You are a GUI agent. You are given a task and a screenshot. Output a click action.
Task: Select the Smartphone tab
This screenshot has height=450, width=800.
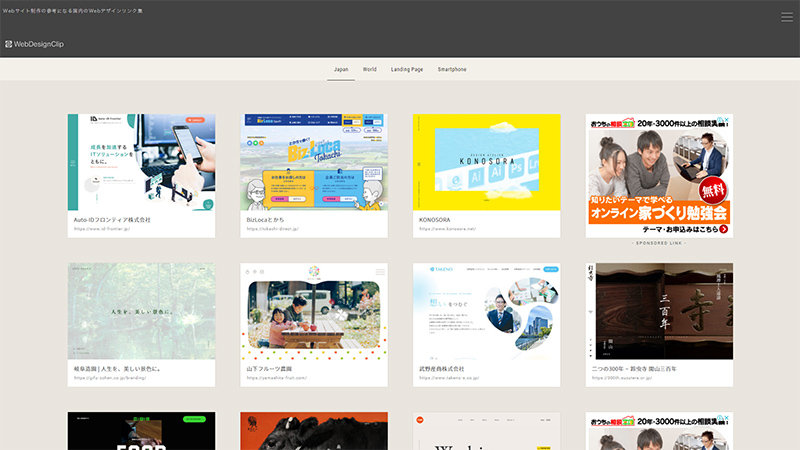tap(452, 69)
